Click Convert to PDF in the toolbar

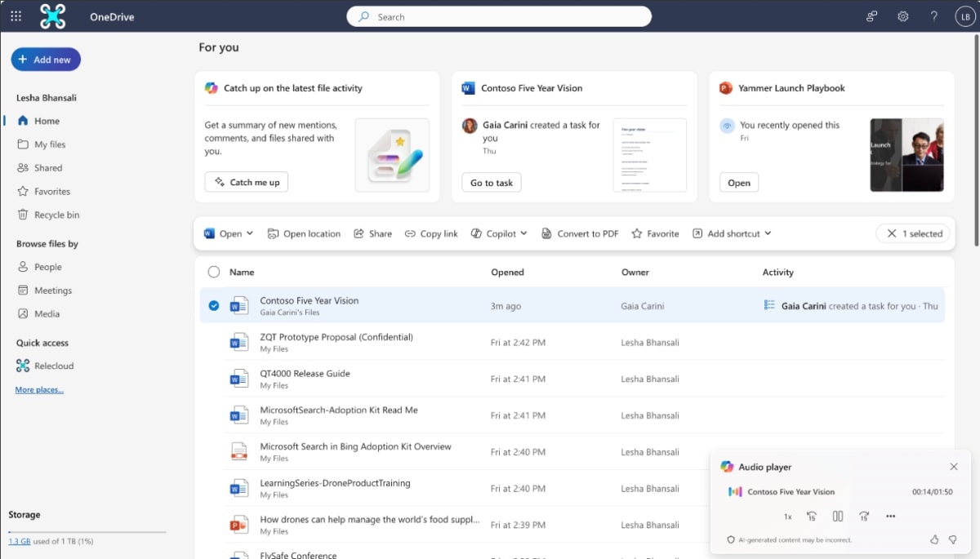click(580, 233)
